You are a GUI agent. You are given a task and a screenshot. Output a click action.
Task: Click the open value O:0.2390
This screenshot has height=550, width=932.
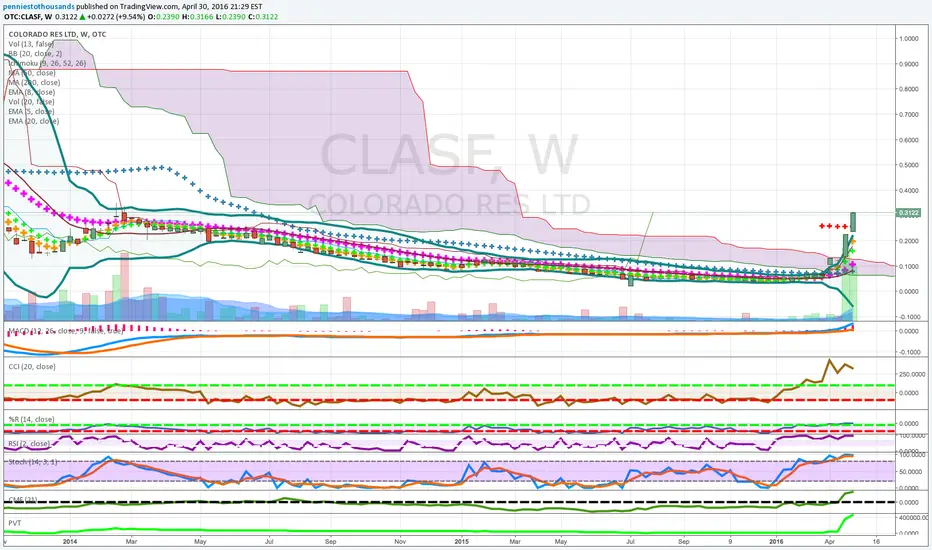(165, 17)
